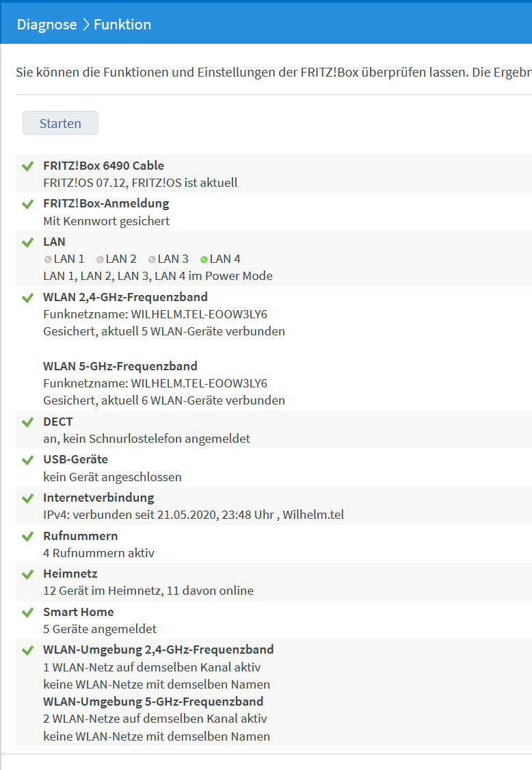This screenshot has height=770, width=532.
Task: Select the DECT heading
Action: click(x=58, y=422)
